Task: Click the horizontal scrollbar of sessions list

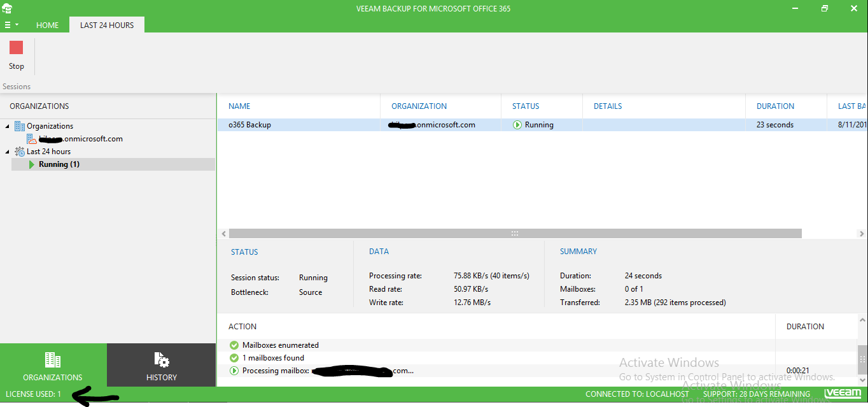Action: 515,234
